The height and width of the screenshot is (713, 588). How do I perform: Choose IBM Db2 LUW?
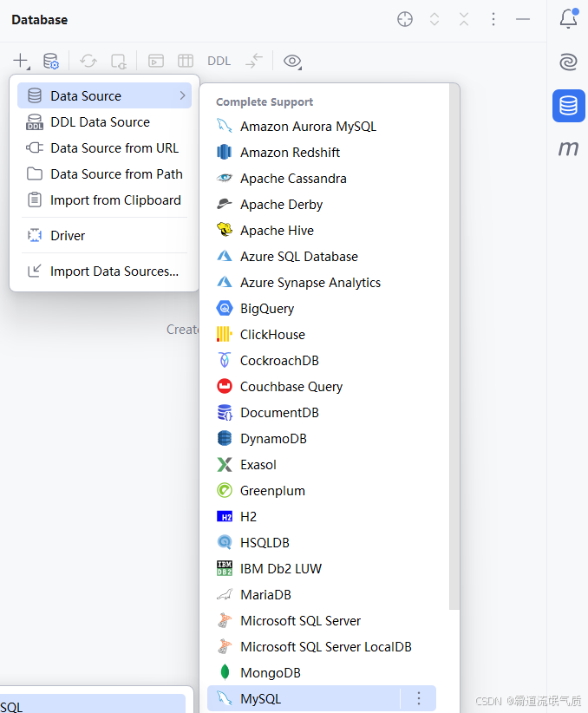coord(322,569)
